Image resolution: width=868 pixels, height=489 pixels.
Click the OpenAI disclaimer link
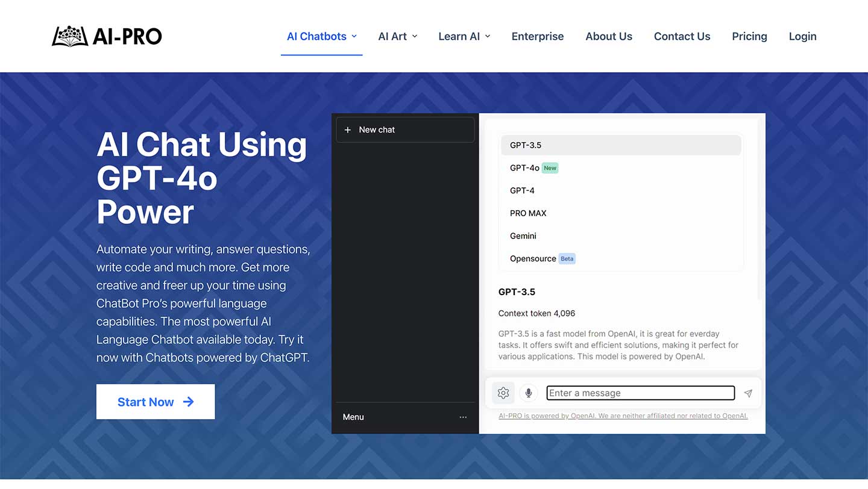coord(623,416)
